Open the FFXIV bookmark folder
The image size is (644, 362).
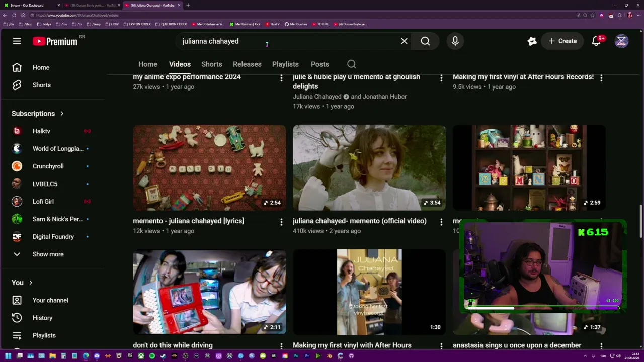112,24
